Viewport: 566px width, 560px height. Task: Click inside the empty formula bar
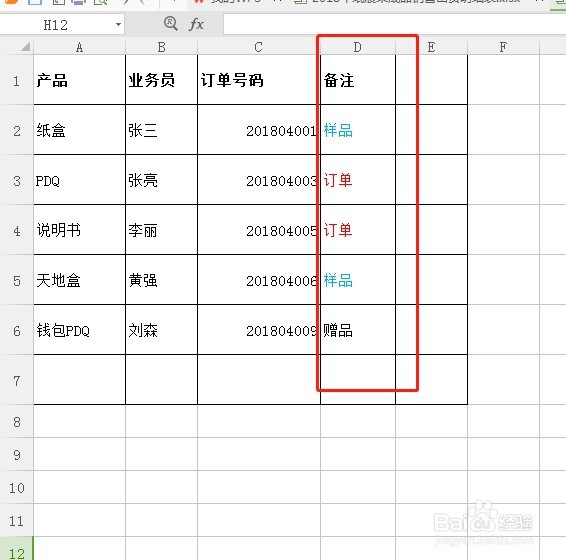click(395, 25)
